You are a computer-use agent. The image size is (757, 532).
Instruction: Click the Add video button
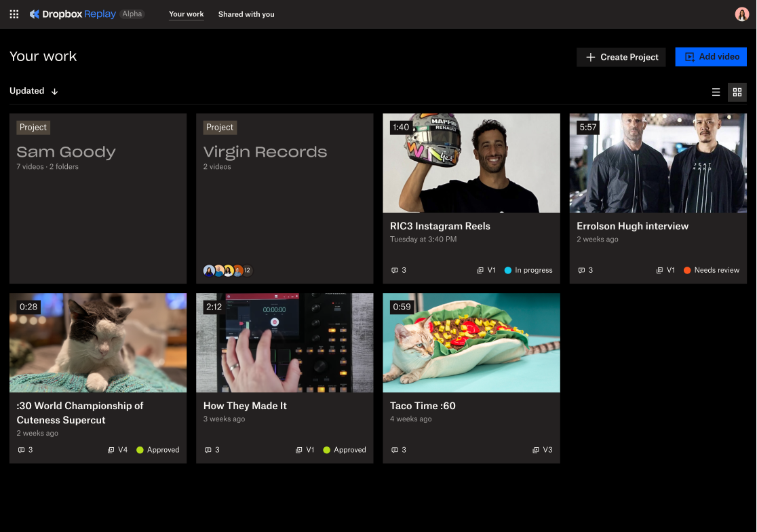tap(711, 57)
